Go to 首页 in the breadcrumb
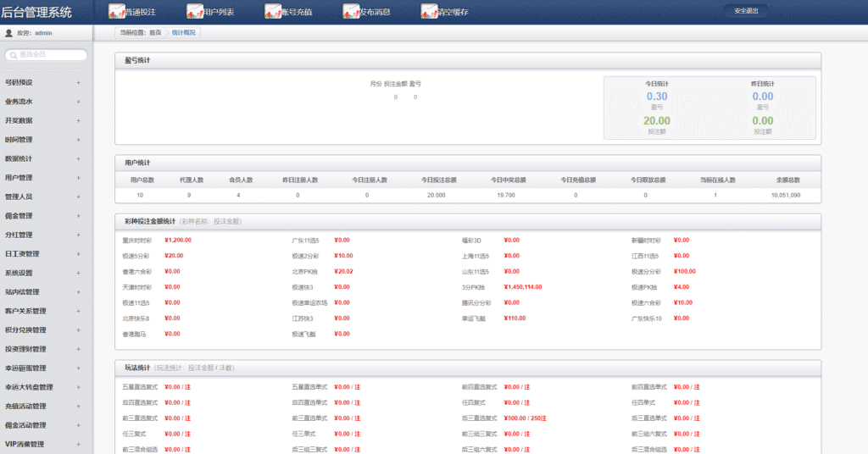Screen dimensions: 868x454 155,33
